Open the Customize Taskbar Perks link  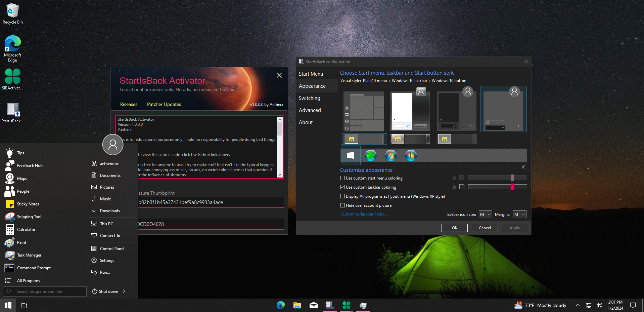coord(364,214)
